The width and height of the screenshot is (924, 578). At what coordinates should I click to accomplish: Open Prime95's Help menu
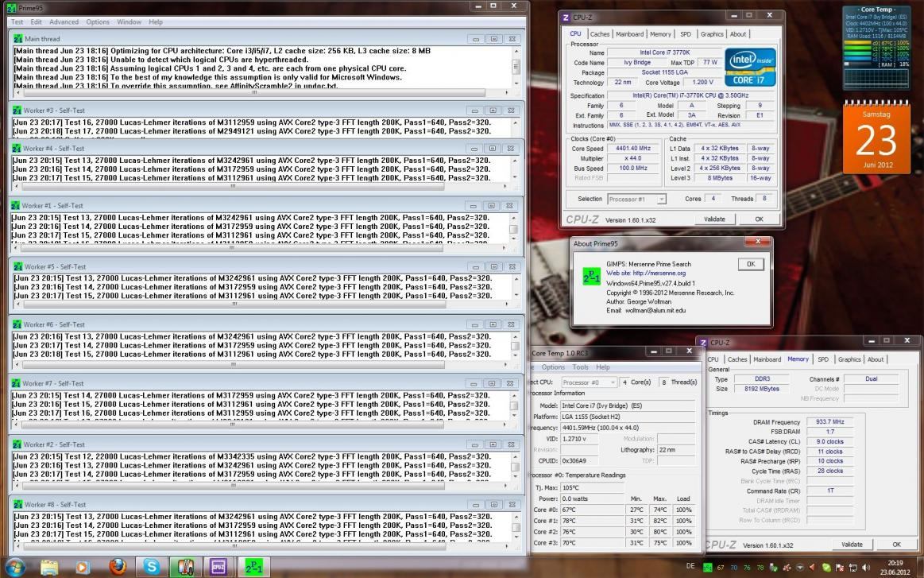[x=156, y=21]
